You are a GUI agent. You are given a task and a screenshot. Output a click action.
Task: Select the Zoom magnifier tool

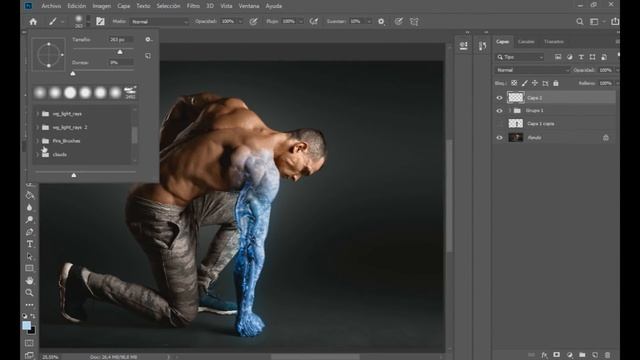pos(29,293)
